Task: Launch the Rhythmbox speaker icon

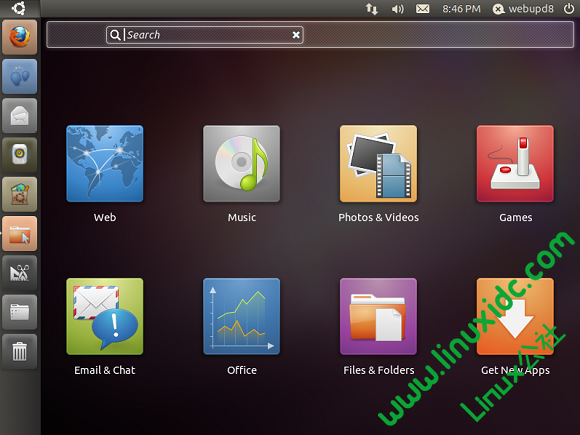Action: [20, 155]
